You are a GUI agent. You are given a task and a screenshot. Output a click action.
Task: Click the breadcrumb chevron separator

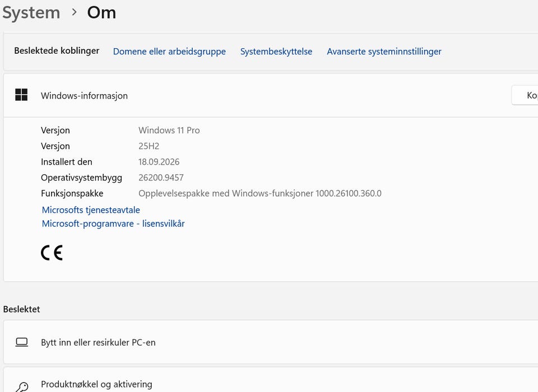(x=74, y=12)
